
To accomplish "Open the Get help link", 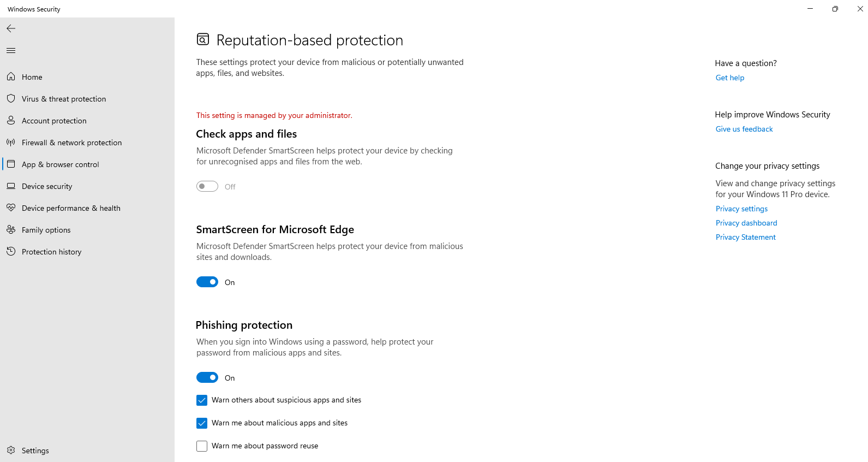I will [729, 78].
